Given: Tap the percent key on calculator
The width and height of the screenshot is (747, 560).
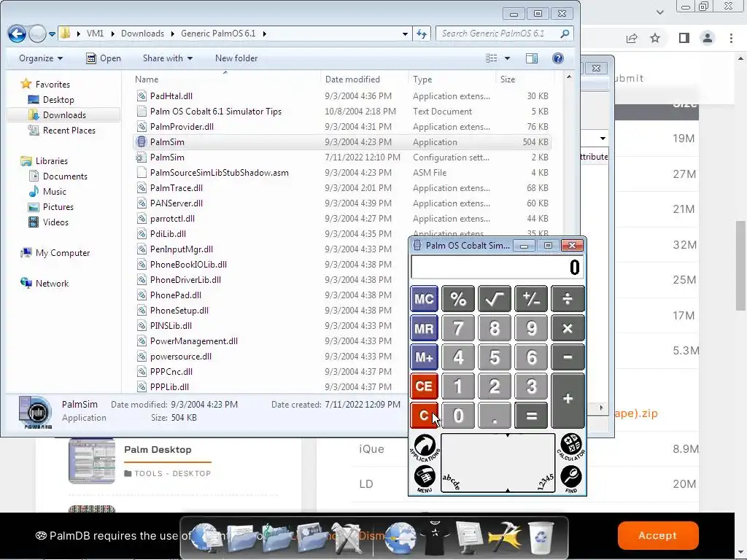Looking at the screenshot, I should coord(458,299).
